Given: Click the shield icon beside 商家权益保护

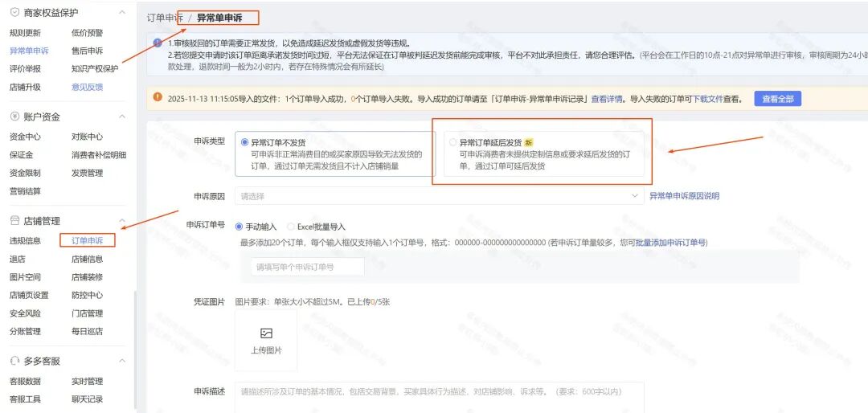Looking at the screenshot, I should coord(14,13).
